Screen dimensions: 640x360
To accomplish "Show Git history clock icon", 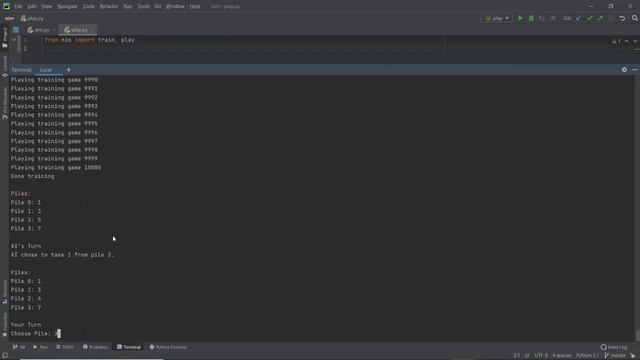I will pyautogui.click(x=611, y=18).
